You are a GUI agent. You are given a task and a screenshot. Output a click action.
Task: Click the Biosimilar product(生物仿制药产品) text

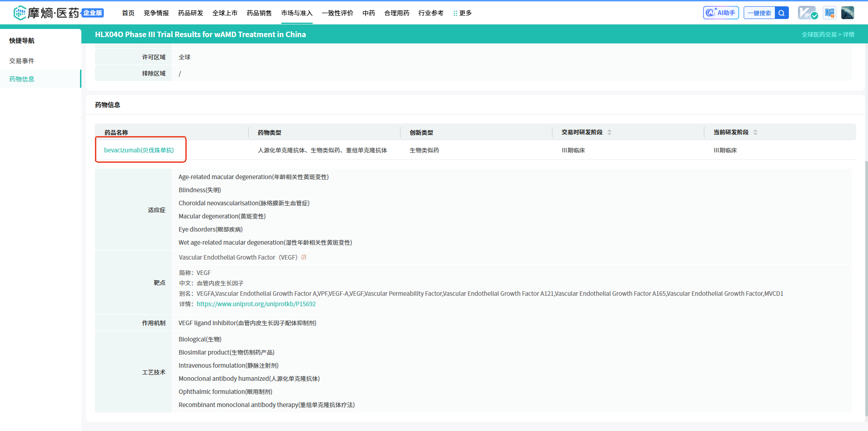pyautogui.click(x=226, y=352)
